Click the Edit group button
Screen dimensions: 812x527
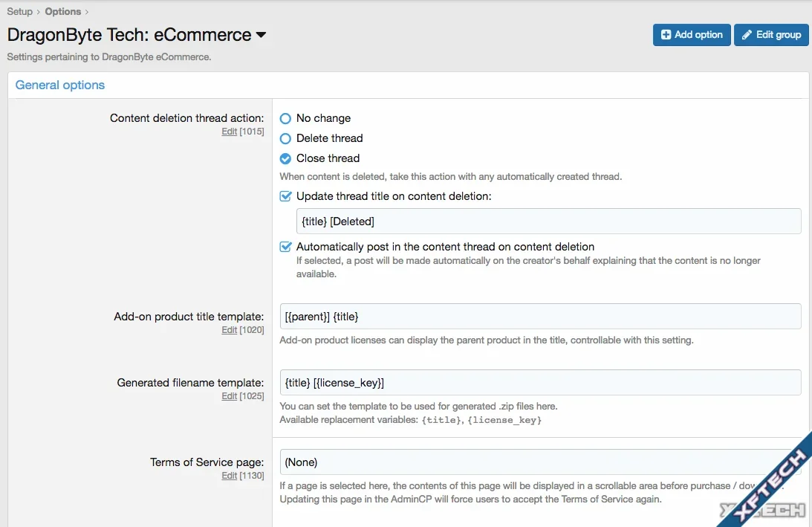coord(771,35)
